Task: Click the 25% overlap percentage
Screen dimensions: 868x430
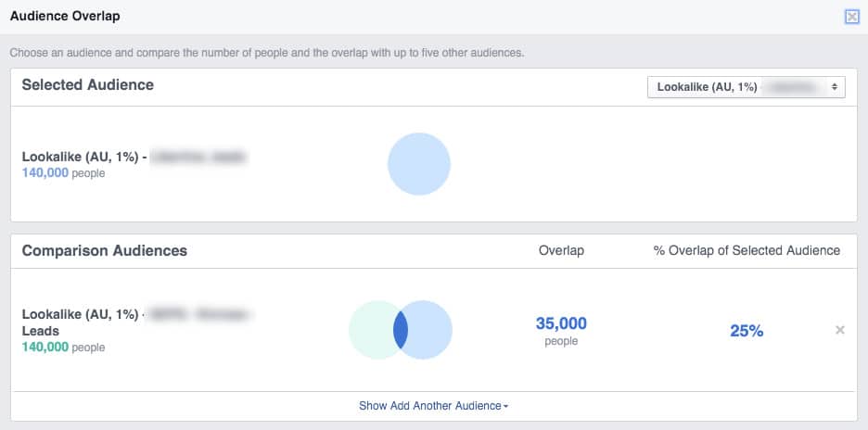Action: coord(747,331)
